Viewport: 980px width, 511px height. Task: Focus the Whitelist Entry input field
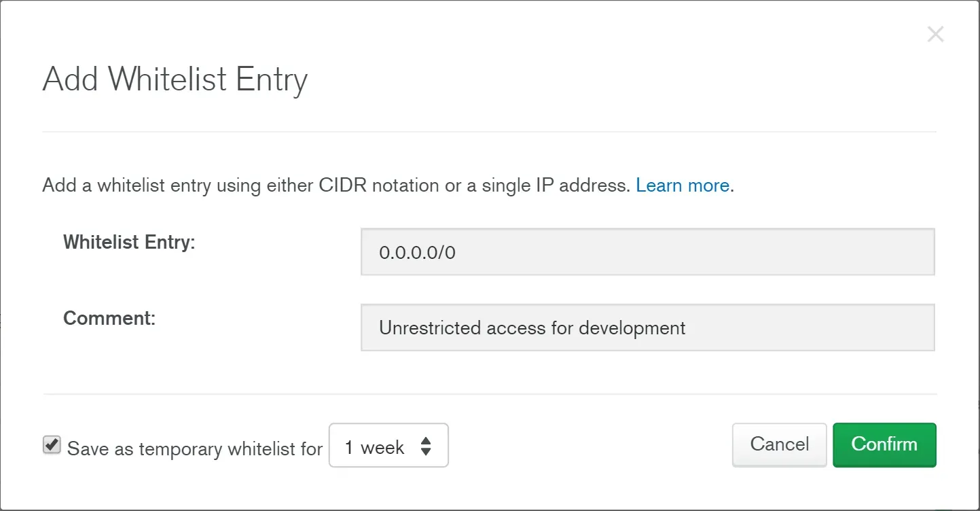click(x=648, y=252)
